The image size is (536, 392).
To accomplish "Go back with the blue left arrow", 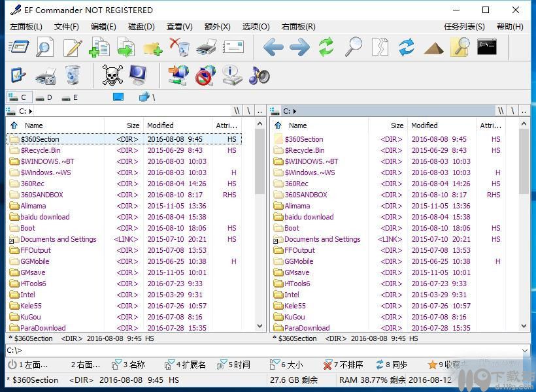I will (x=273, y=47).
